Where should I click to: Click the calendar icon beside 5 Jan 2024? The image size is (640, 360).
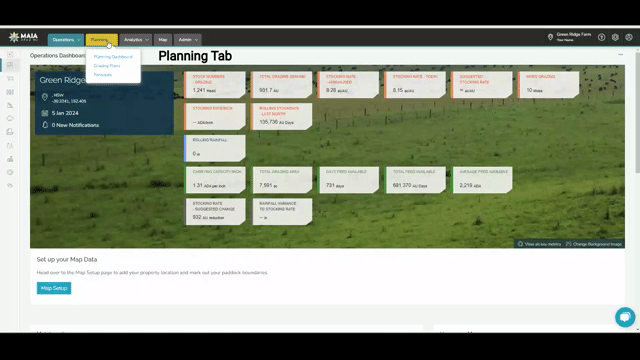click(44, 113)
